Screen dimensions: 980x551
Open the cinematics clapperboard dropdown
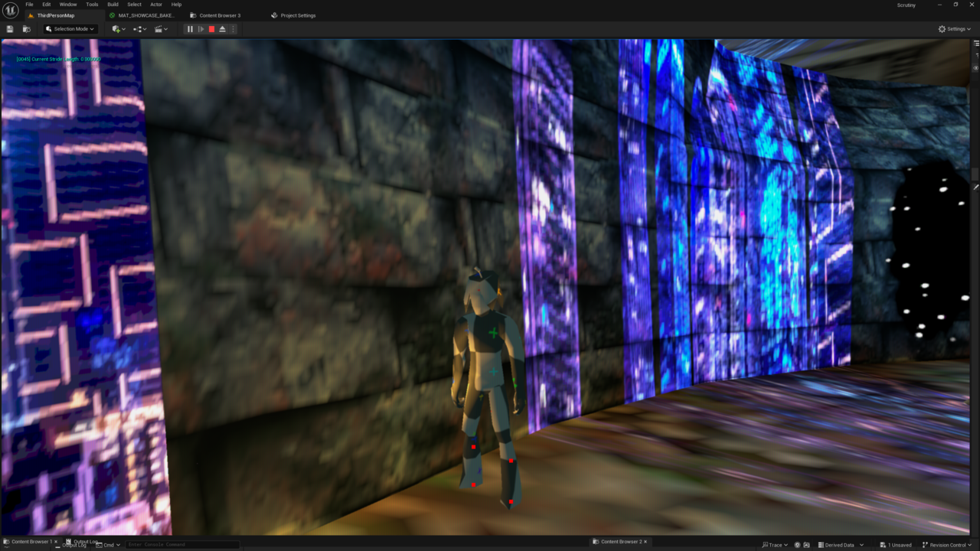[x=162, y=29]
